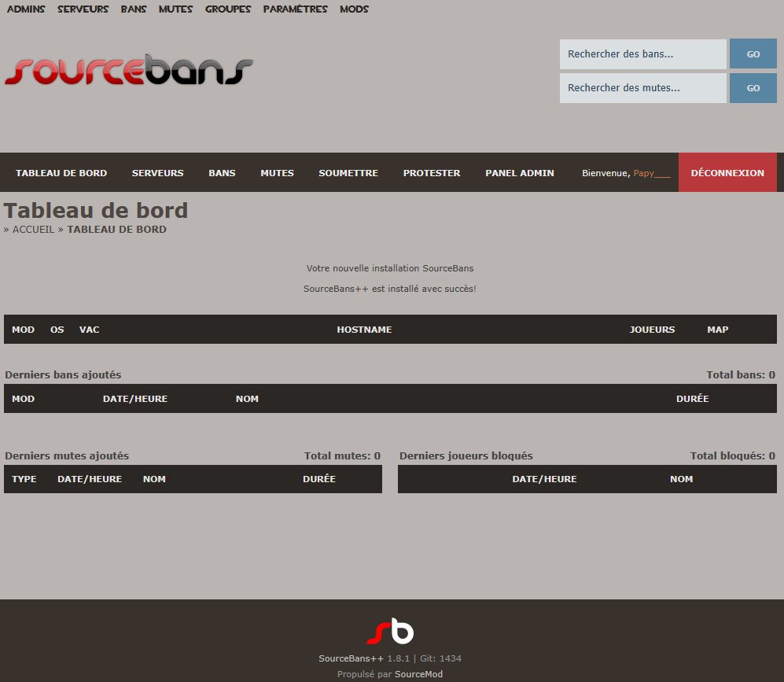Click inside the mute search field
Image resolution: width=784 pixels, height=682 pixels.
642,88
